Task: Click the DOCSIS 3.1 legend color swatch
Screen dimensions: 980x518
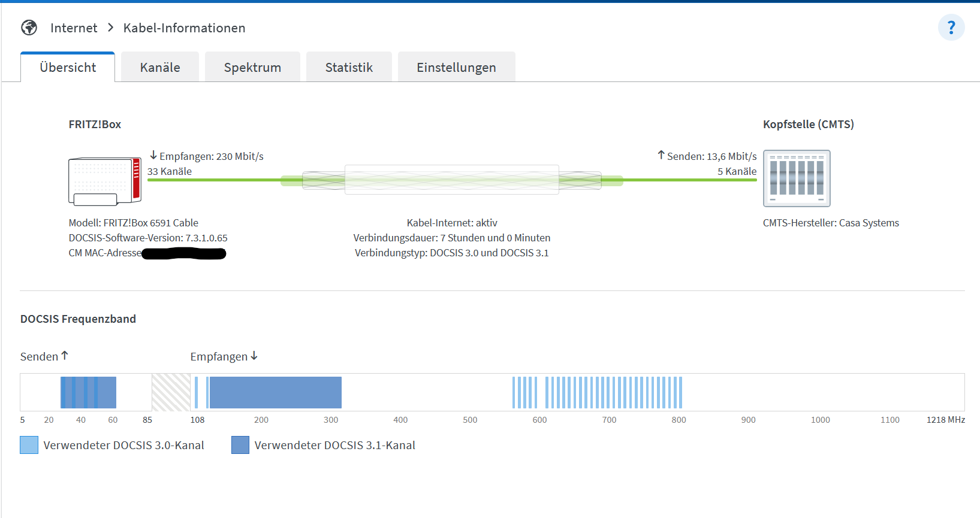Action: click(x=240, y=445)
